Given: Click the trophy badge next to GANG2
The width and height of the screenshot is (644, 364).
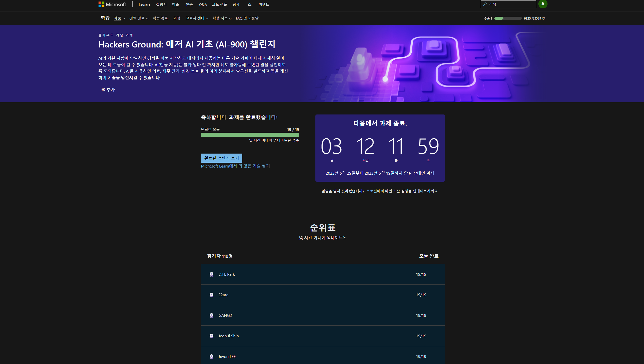Looking at the screenshot, I should [212, 315].
